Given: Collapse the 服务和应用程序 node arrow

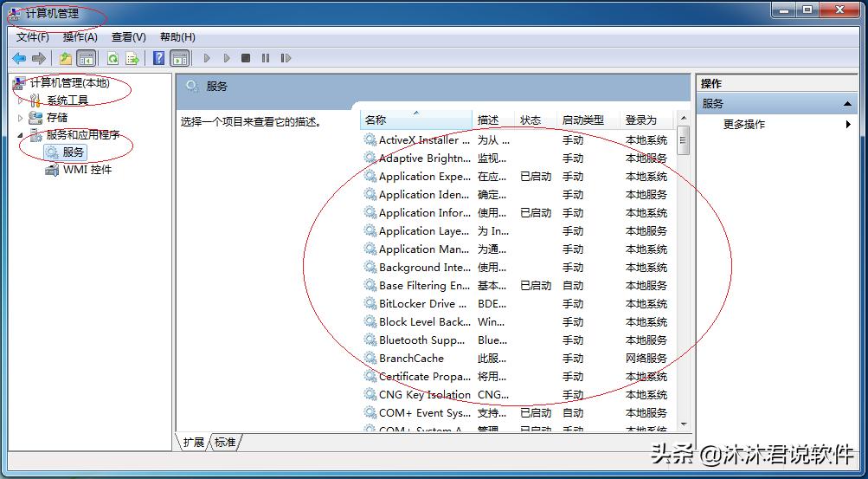Looking at the screenshot, I should pos(21,135).
